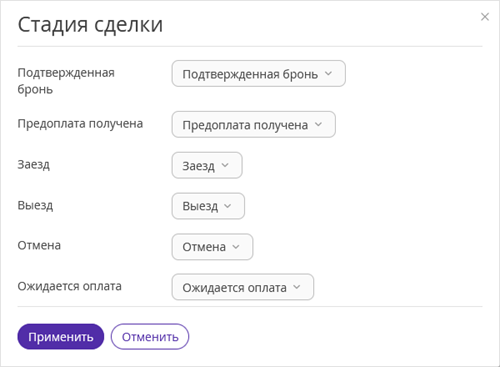
Task: Expand the Выезд stage dropdown
Action: tap(208, 206)
